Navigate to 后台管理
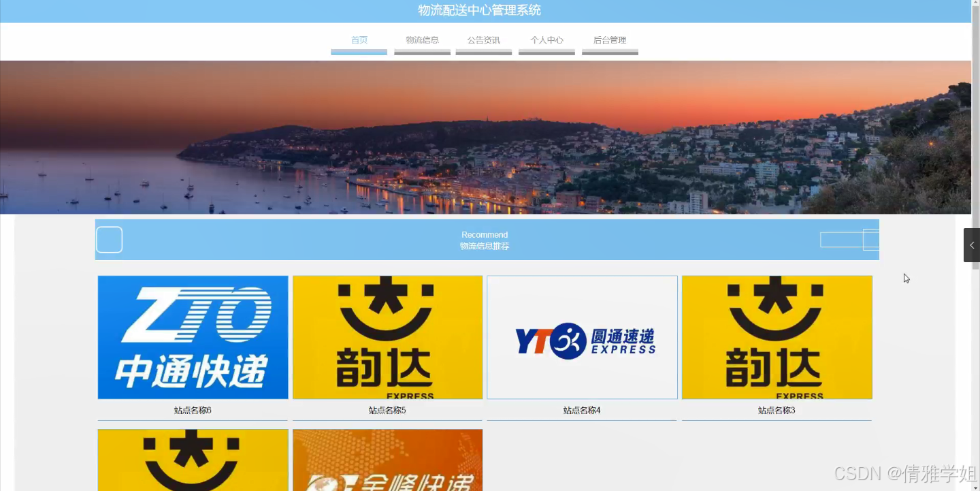 coord(610,41)
